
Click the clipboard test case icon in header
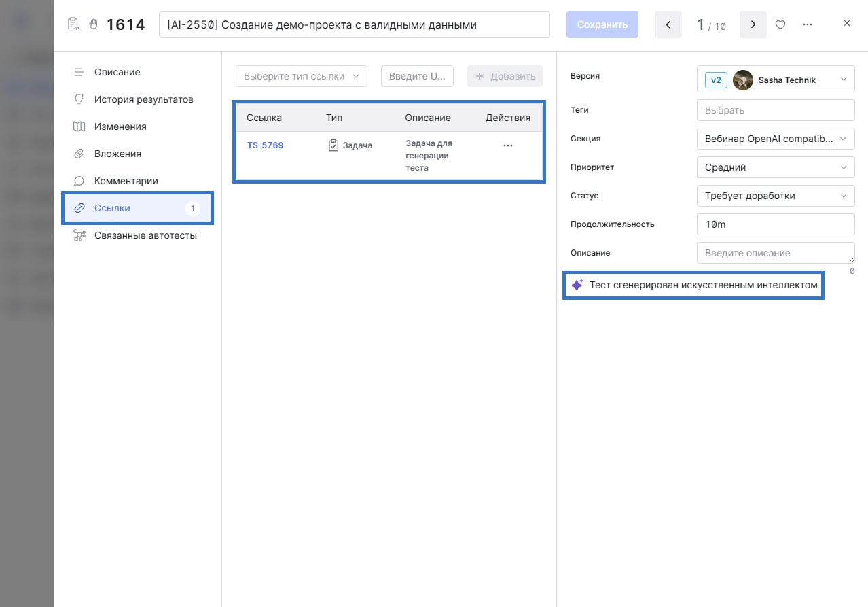pyautogui.click(x=73, y=24)
